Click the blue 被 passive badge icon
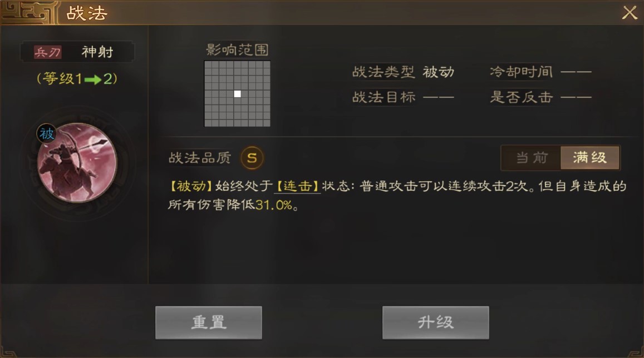Image resolution: width=644 pixels, height=358 pixels. point(46,133)
